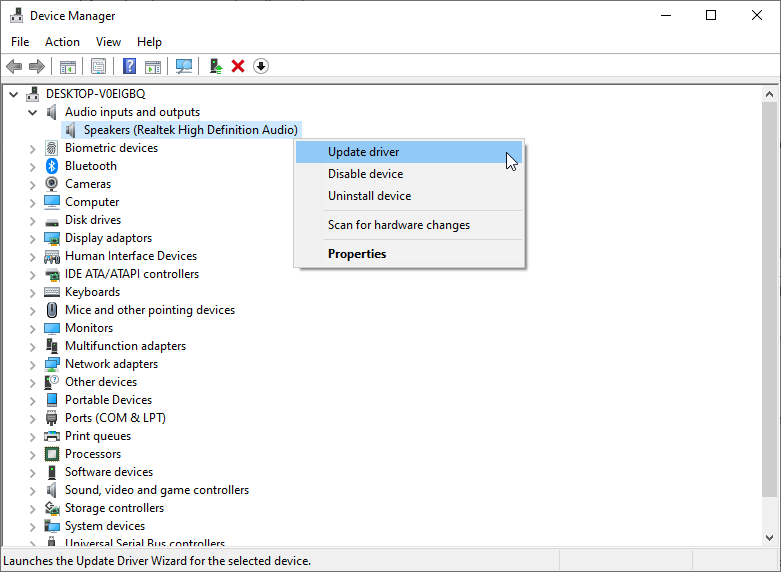Click the Update device driver toolbar icon

pyautogui.click(x=215, y=66)
